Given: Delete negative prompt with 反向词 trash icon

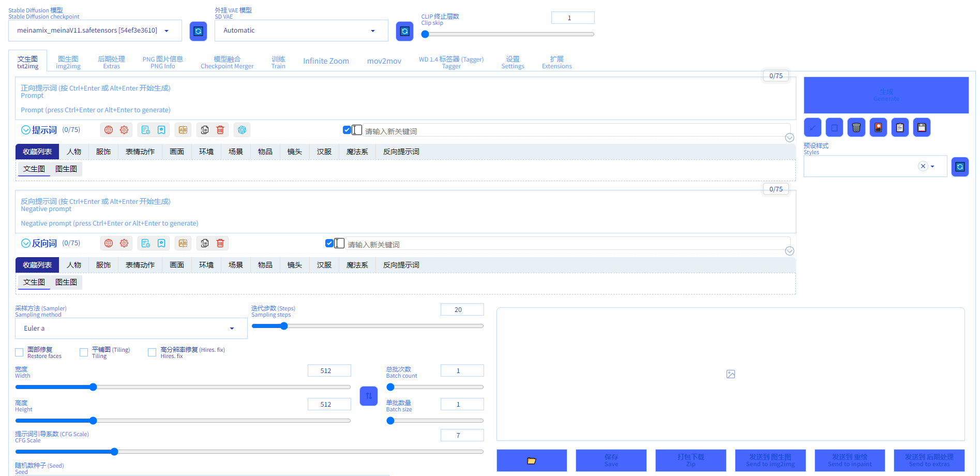Looking at the screenshot, I should click(x=220, y=243).
